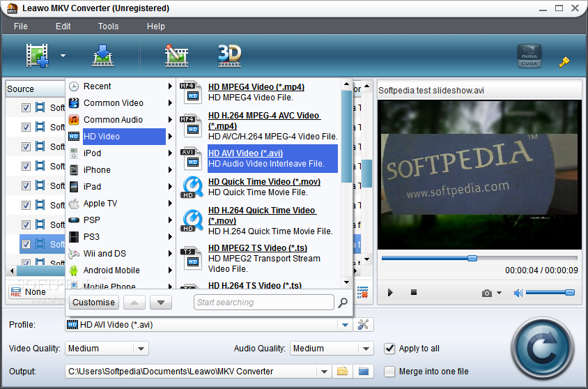
Task: Open profile settings wrench icon
Action: [x=363, y=325]
